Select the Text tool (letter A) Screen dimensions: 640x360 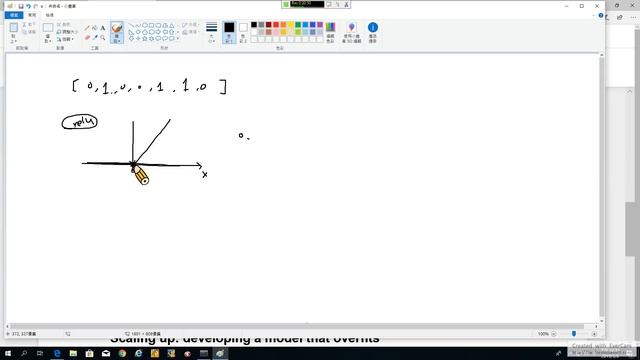point(102,28)
